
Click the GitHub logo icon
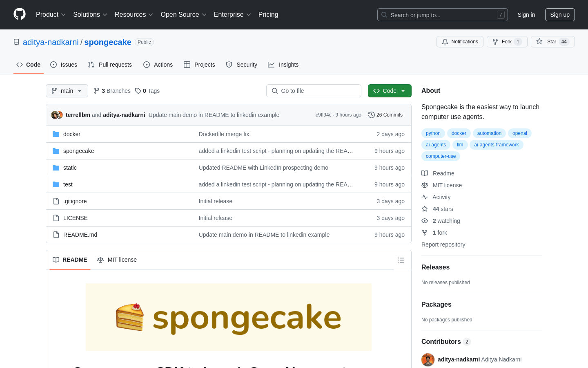point(20,14)
